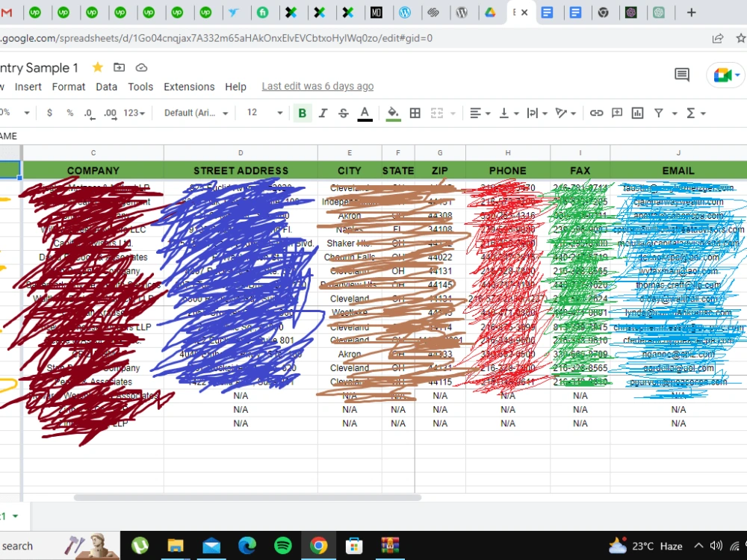Check the cloud save status icon
Viewport: 747px width, 560px height.
141,68
